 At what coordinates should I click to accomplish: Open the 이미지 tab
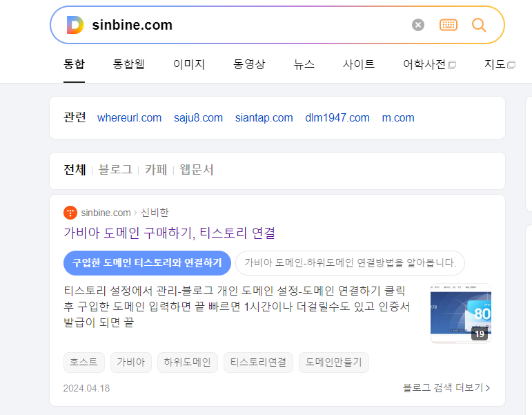(189, 64)
